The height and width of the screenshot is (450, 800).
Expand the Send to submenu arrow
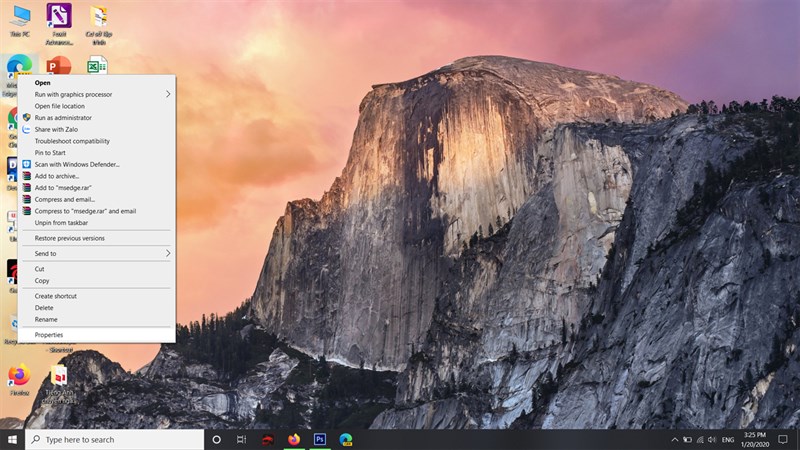(168, 254)
